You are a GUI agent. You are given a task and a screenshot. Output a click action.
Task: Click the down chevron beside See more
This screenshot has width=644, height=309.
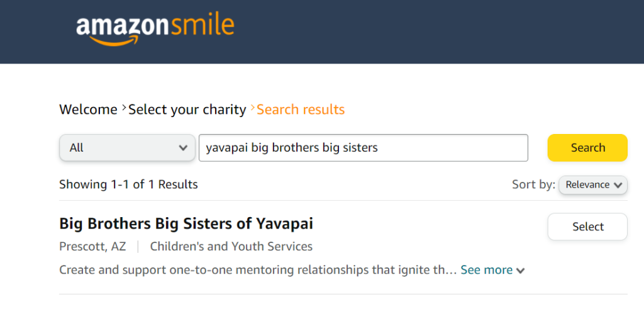point(520,271)
